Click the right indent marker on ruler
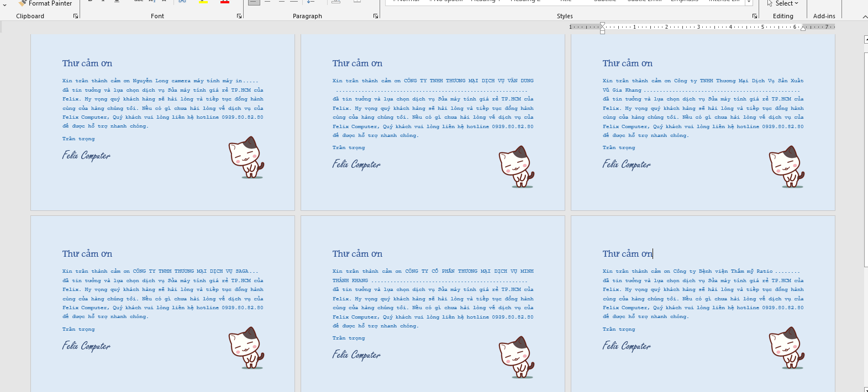This screenshot has width=868, height=392. (803, 28)
